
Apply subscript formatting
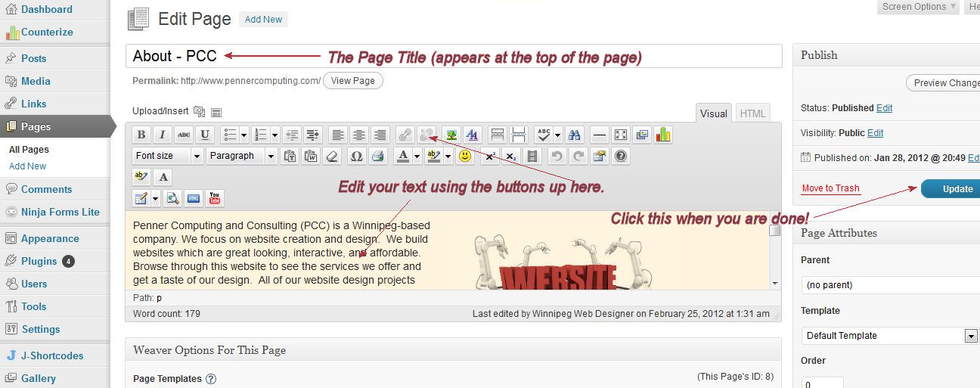tap(511, 156)
